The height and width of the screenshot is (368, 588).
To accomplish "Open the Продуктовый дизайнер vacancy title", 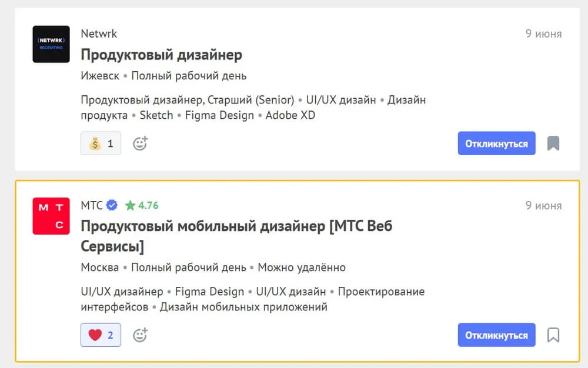I will (x=161, y=55).
